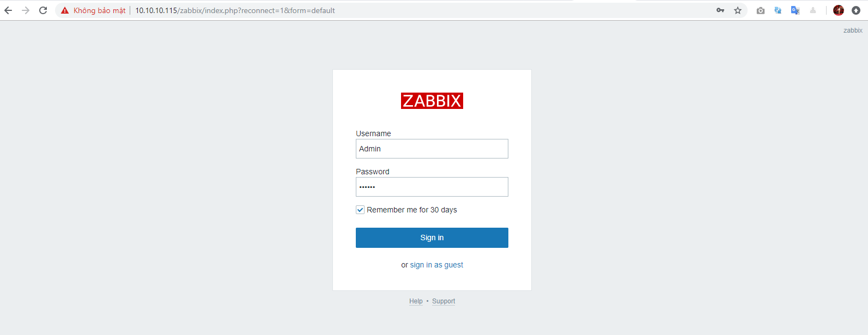Focus the Username field containing Admin
This screenshot has width=868, height=335.
(x=432, y=149)
